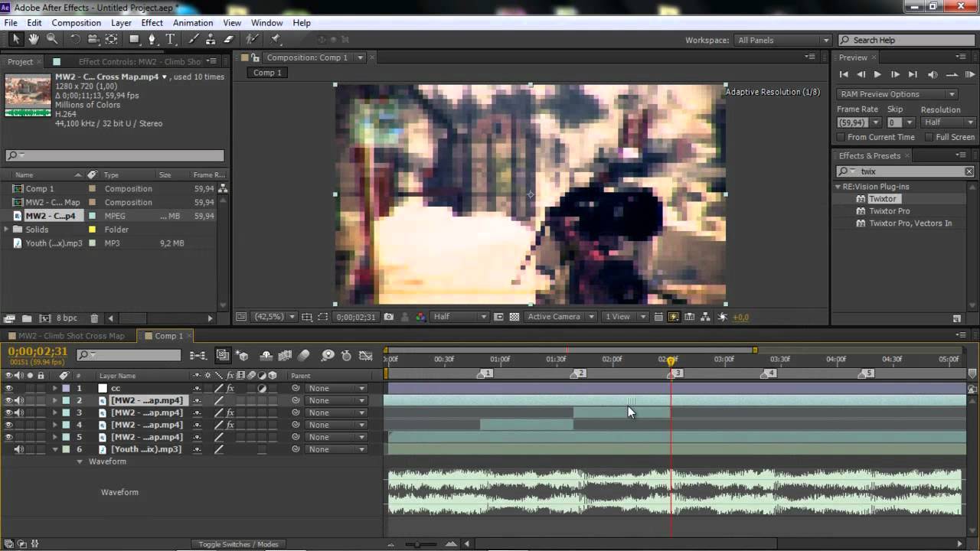Mute audio of layer 2

click(19, 400)
